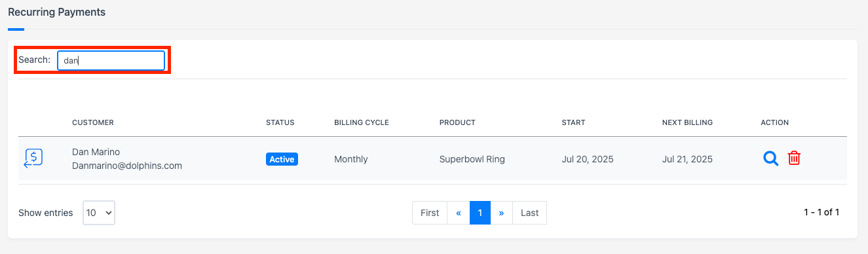Sort by the Customer column header

click(93, 122)
